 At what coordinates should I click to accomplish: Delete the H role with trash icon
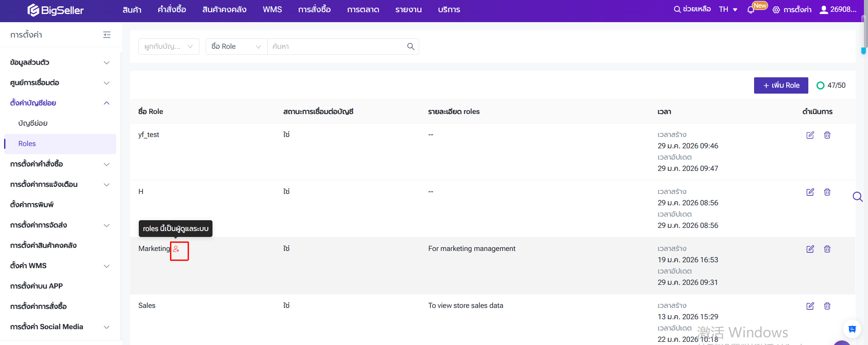click(827, 192)
